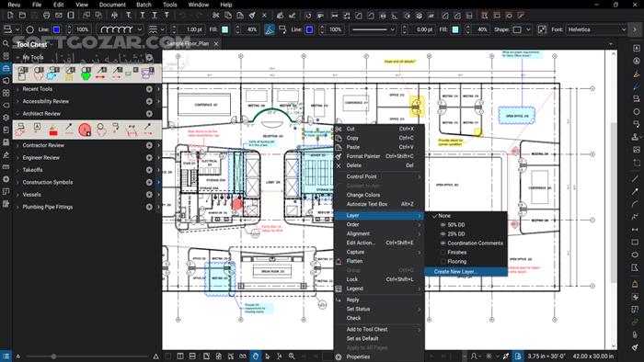Open Takeoffs tool set gear icon
Viewport: 644px width, 362px height.
coord(149,170)
